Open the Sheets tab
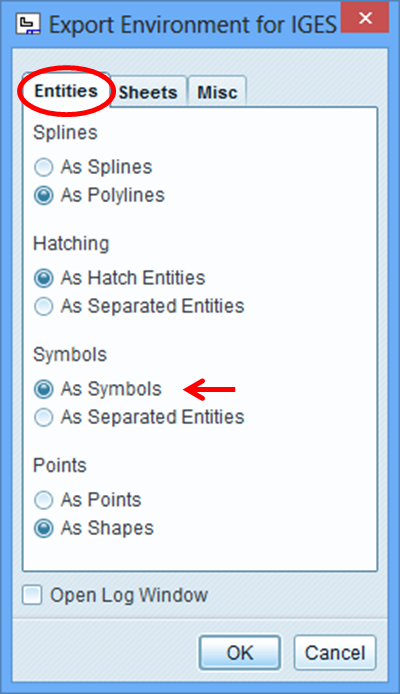Image resolution: width=400 pixels, height=694 pixels. click(148, 92)
